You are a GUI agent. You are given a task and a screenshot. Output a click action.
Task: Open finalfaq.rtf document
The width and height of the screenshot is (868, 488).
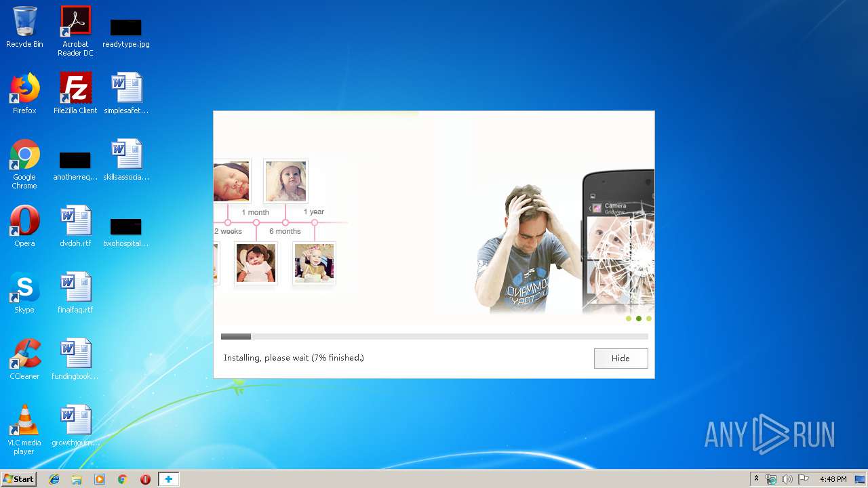[75, 293]
